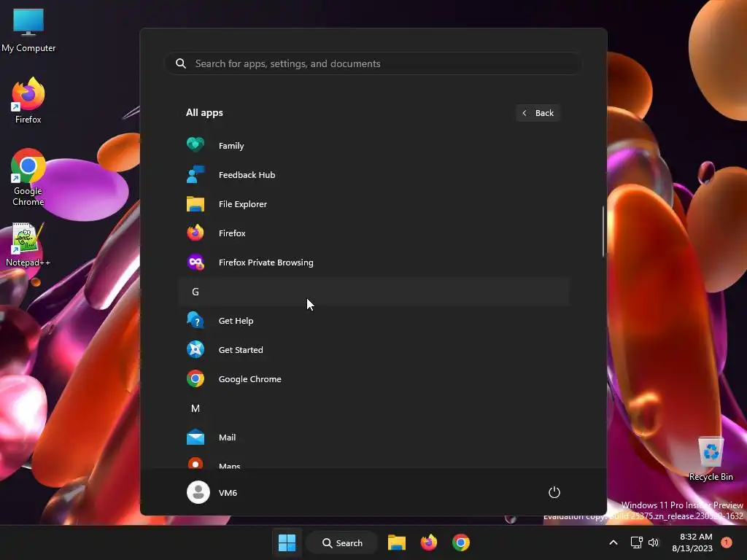Click the search magnifier icon in Start menu
The height and width of the screenshot is (560, 747).
pos(181,63)
